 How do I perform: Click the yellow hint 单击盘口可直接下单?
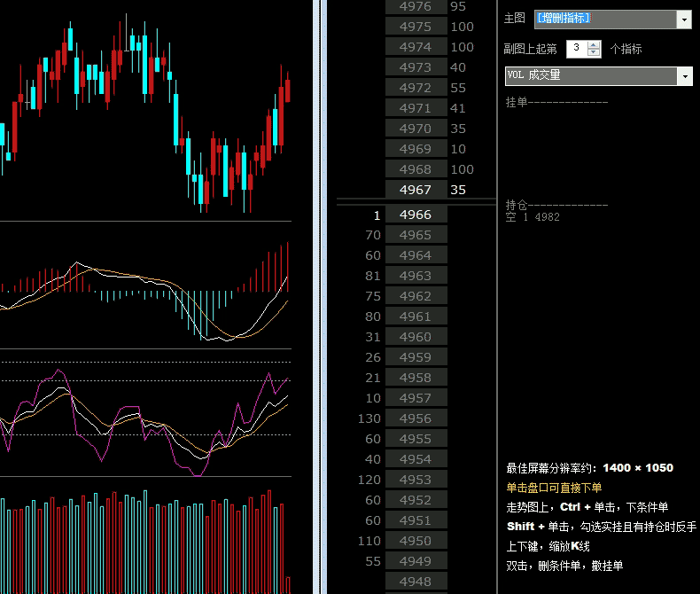point(554,488)
